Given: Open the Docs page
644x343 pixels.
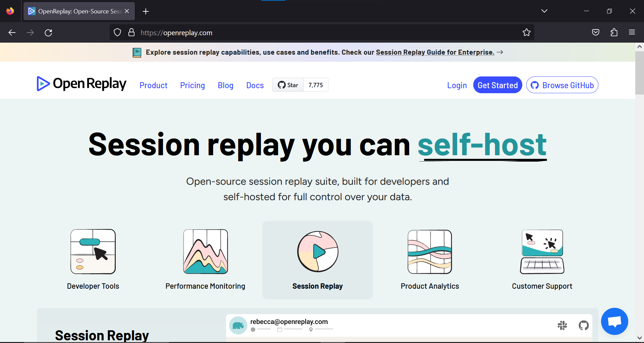Looking at the screenshot, I should click(255, 85).
